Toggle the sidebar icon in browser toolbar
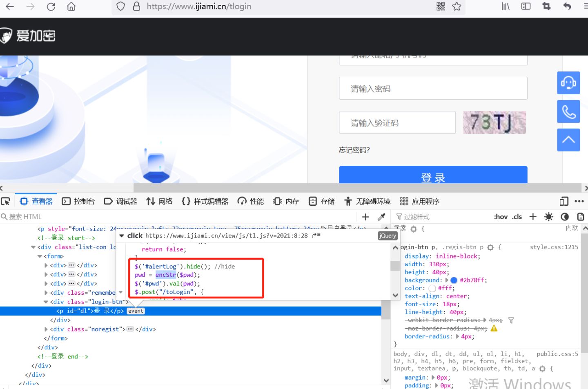 coord(526,7)
